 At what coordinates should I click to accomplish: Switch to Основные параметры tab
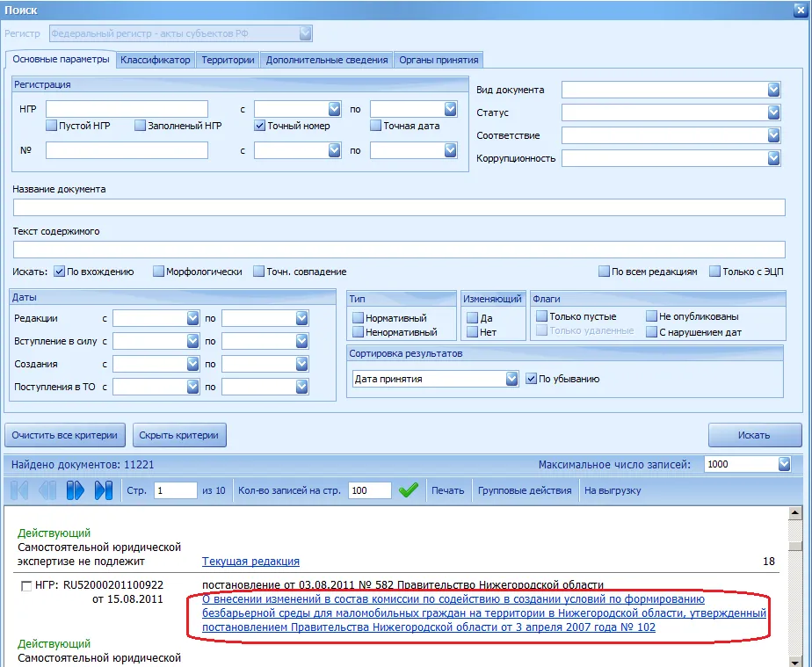61,59
